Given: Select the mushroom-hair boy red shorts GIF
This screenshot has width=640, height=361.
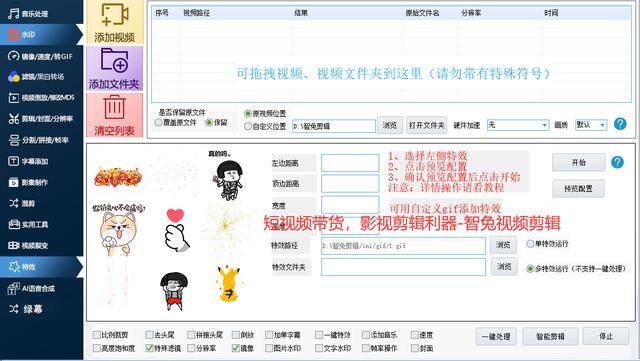Looking at the screenshot, I should [174, 291].
